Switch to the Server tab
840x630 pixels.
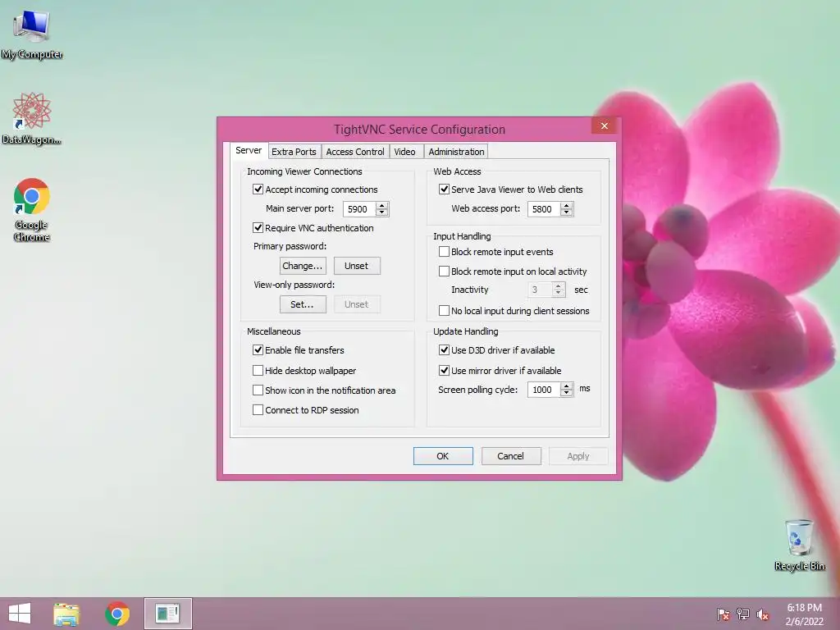pyautogui.click(x=249, y=151)
